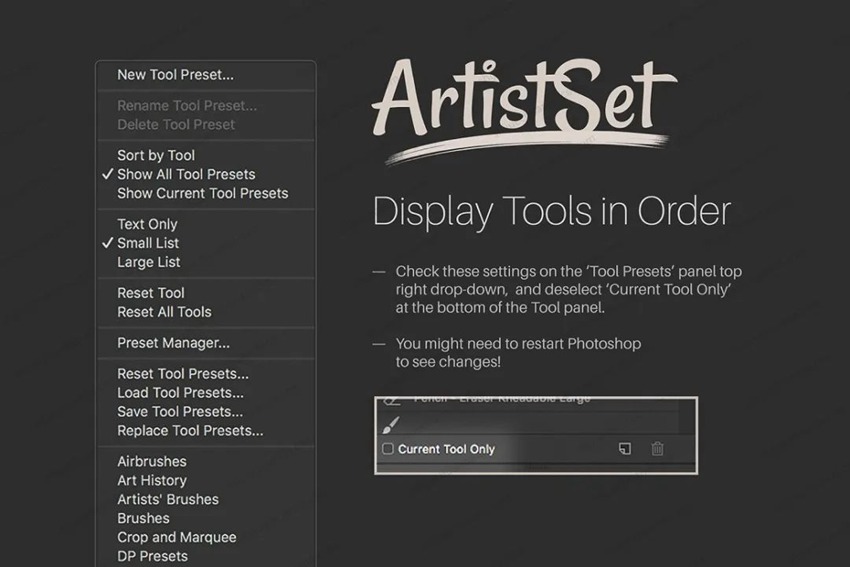This screenshot has width=850, height=567.
Task: Load the Artists' Brushes preset set
Action: tap(168, 499)
